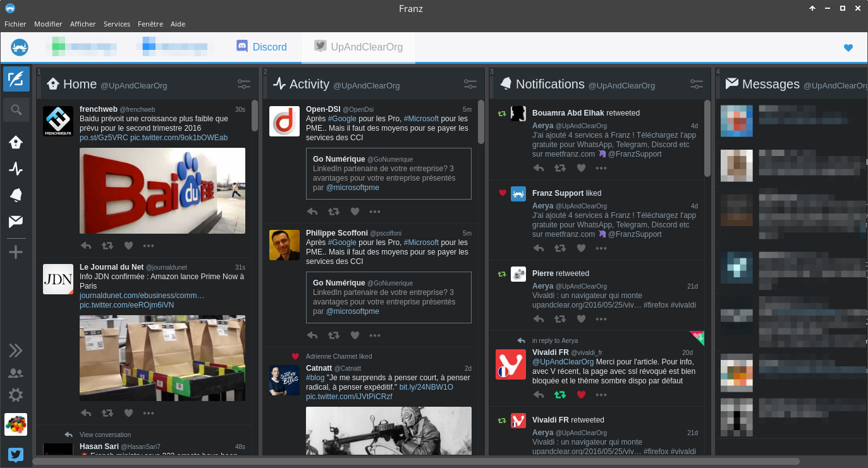Screen dimensions: 868x468
Task: Unlike the Vivaldi FR reply tweet
Action: (x=582, y=395)
